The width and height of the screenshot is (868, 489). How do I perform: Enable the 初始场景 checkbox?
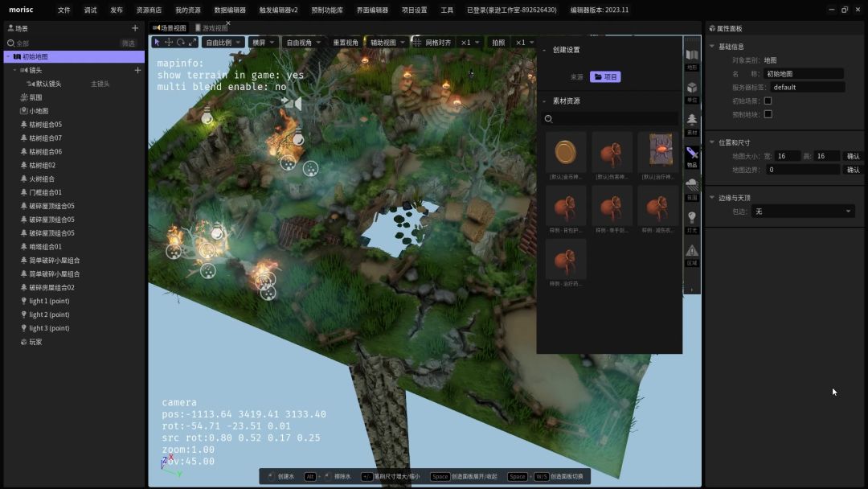click(768, 101)
